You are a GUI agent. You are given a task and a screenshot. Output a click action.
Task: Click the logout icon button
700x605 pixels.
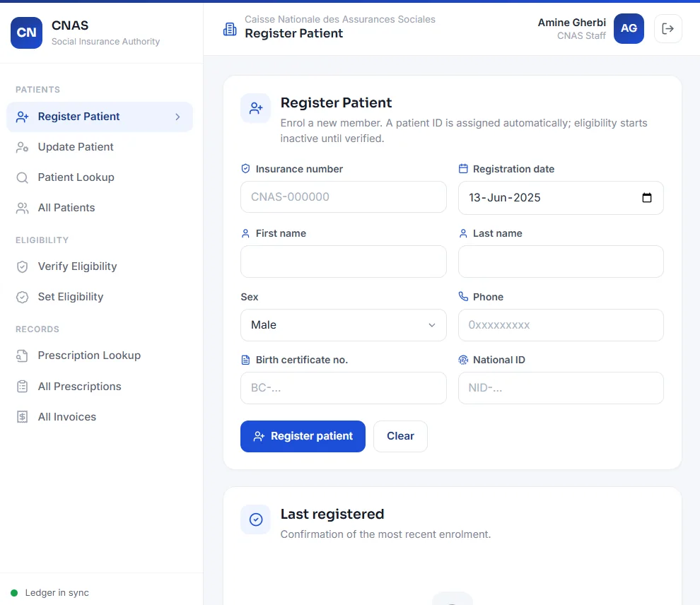pos(668,28)
